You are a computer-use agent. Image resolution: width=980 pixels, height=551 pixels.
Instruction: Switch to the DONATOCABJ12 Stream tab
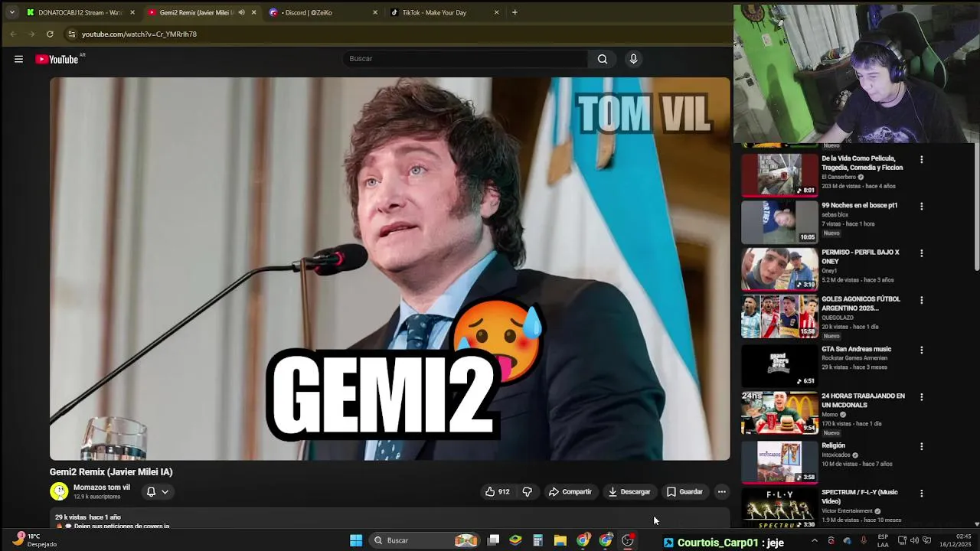[79, 12]
